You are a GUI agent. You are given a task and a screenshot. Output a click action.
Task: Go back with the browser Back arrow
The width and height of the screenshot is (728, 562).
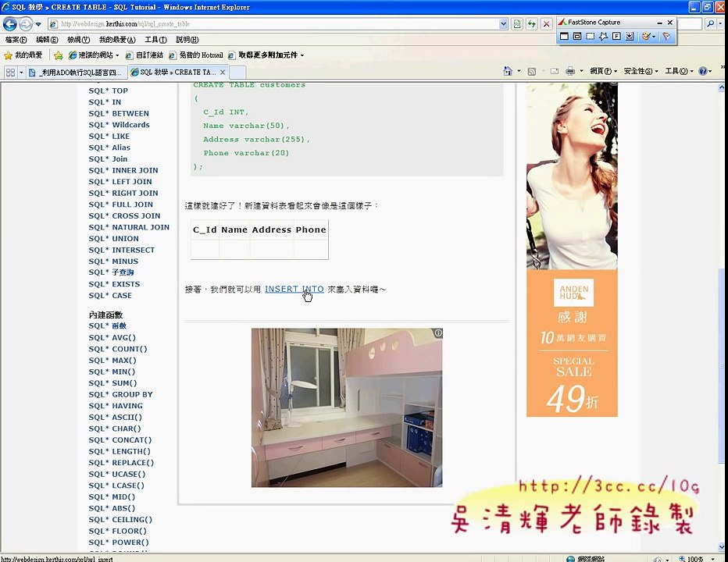(x=9, y=23)
